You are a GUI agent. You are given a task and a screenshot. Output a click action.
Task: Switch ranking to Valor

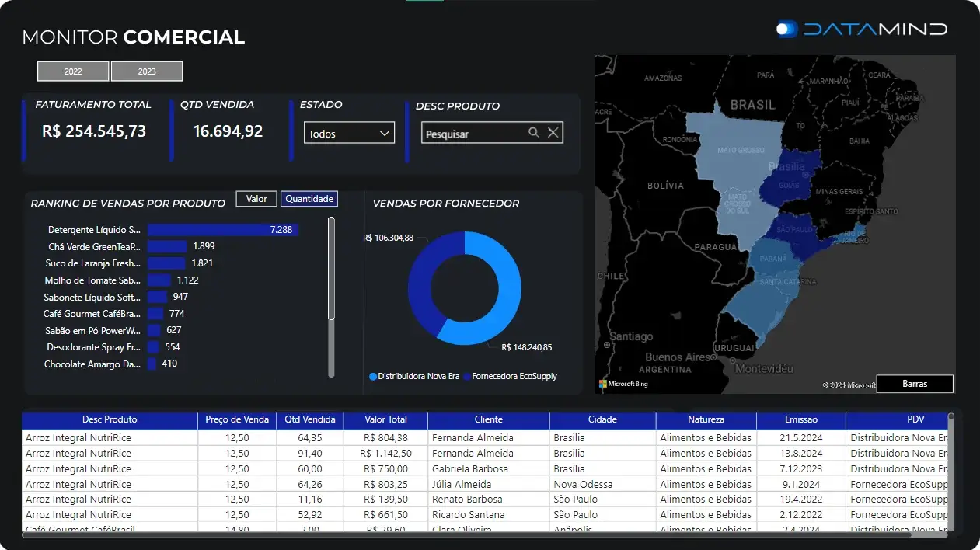pyautogui.click(x=256, y=199)
